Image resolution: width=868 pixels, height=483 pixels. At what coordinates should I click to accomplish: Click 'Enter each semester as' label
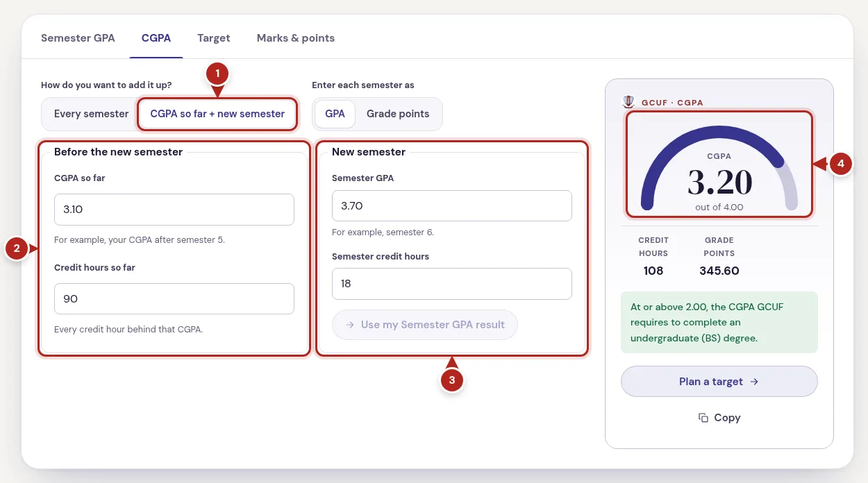pyautogui.click(x=363, y=85)
